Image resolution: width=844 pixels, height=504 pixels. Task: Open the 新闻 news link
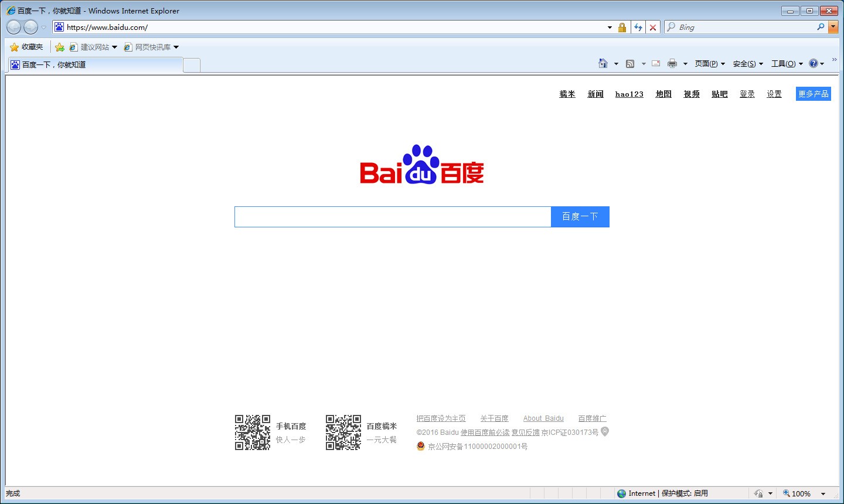pos(595,94)
